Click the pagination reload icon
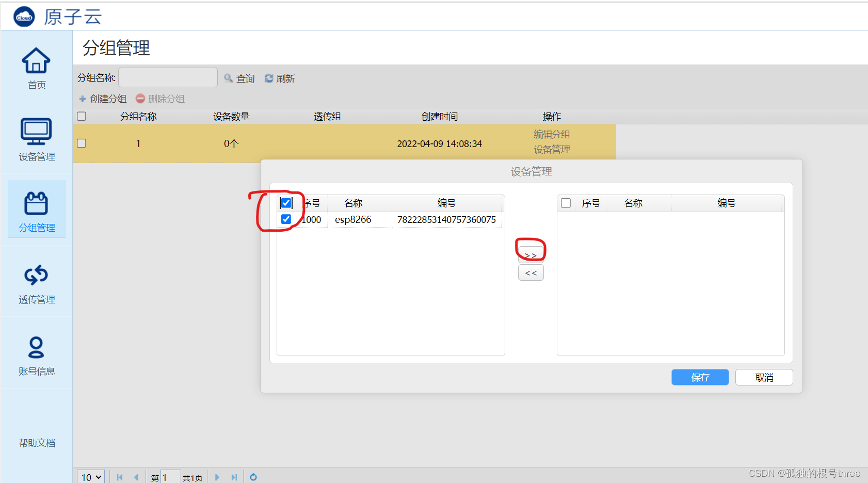868x483 pixels. (253, 477)
